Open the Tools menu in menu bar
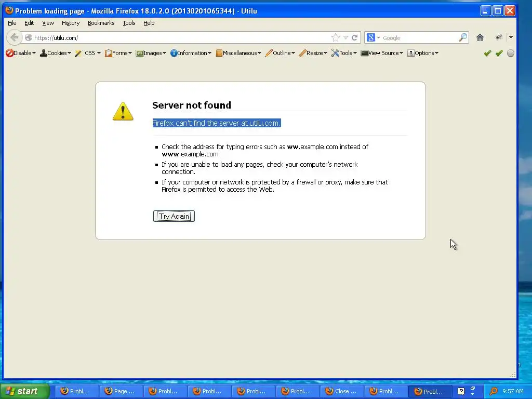Image resolution: width=532 pixels, height=399 pixels. point(129,23)
